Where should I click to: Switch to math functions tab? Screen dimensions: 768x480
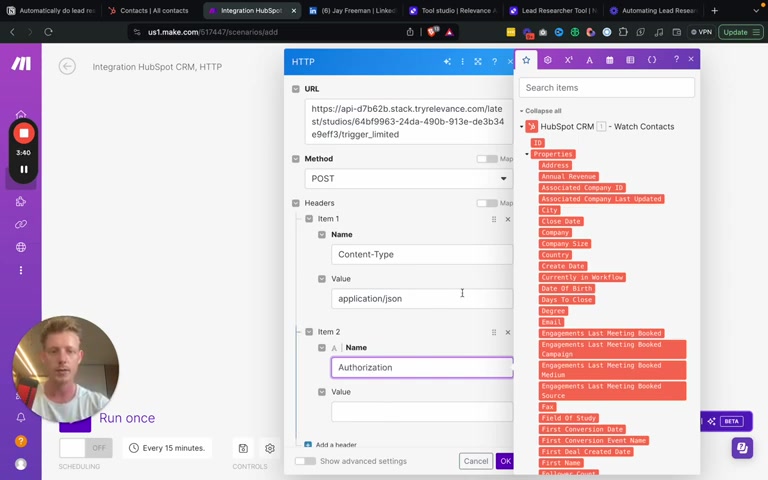pos(569,60)
